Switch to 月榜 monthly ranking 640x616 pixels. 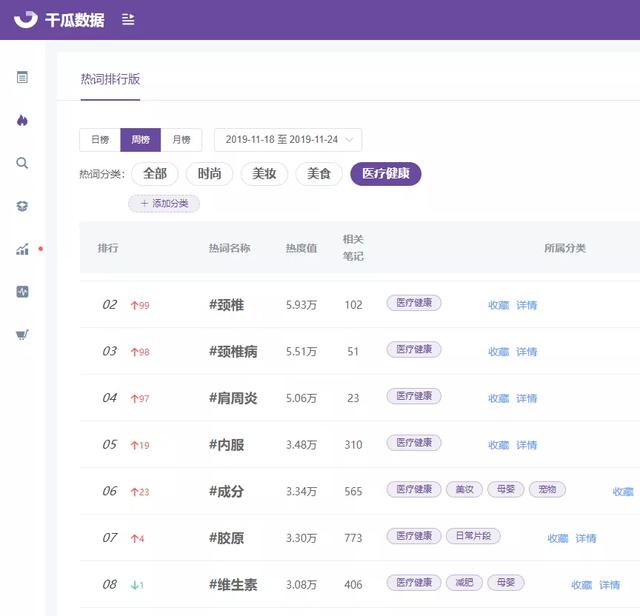tap(181, 140)
